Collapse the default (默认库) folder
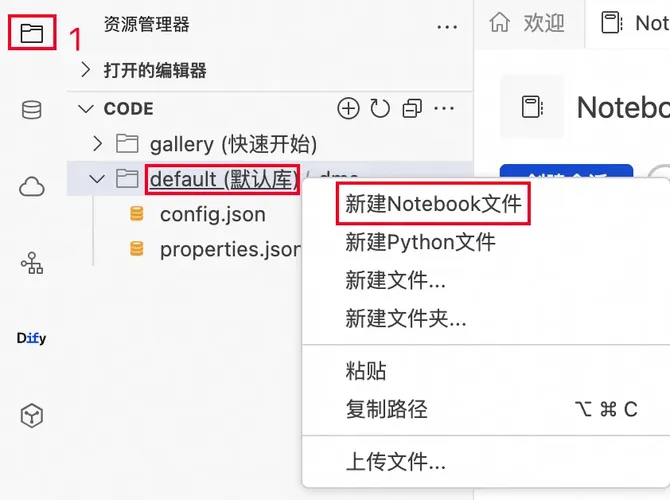This screenshot has width=670, height=500. (x=97, y=179)
